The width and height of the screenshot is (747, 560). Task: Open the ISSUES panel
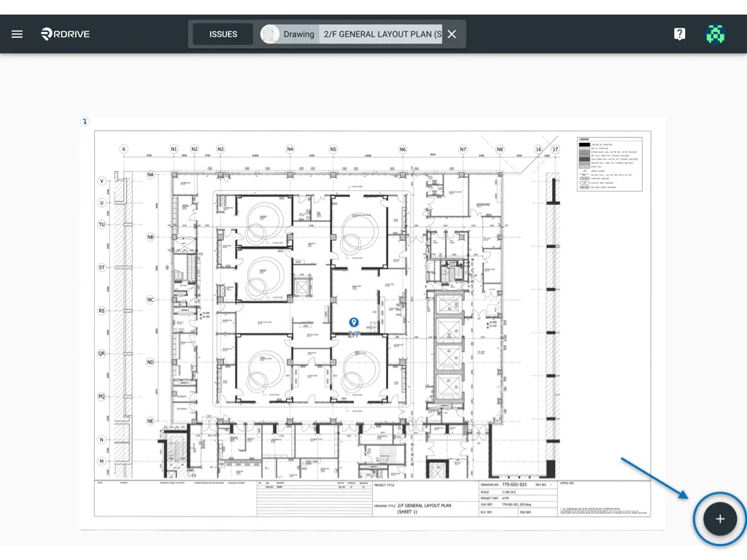(x=222, y=34)
